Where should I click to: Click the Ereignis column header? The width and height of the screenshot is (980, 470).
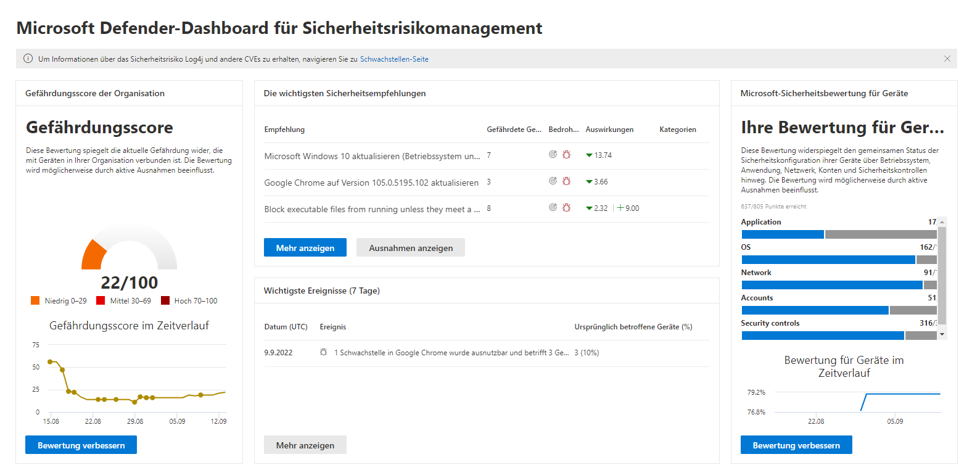click(x=333, y=327)
